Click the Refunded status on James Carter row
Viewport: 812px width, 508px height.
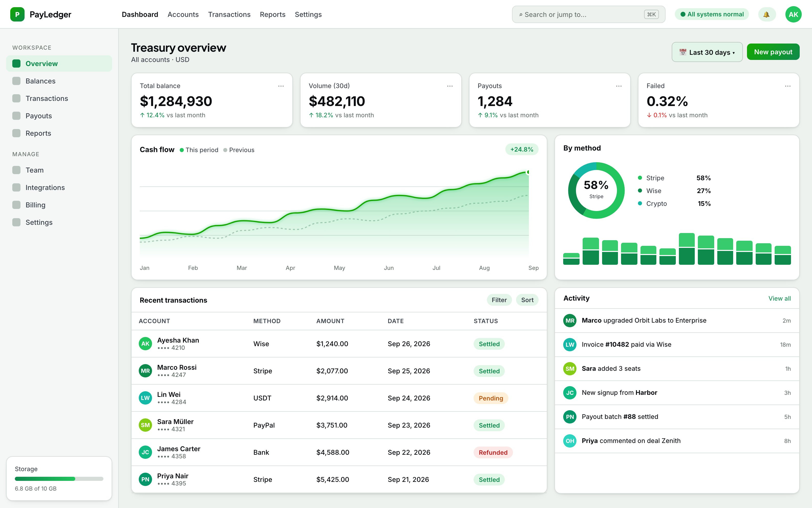493,452
